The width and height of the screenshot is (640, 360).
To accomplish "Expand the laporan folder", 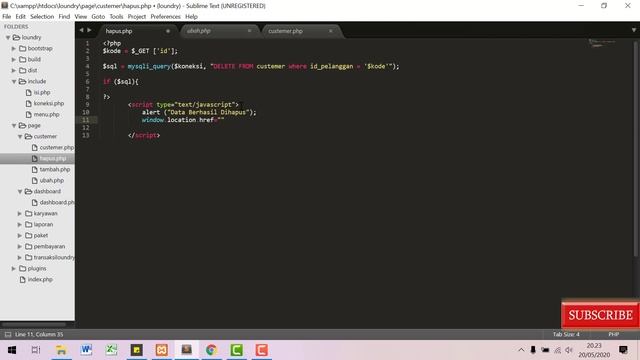I will [x=20, y=224].
